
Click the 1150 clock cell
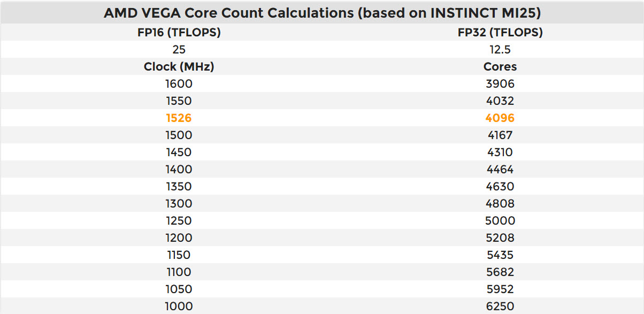coord(179,255)
